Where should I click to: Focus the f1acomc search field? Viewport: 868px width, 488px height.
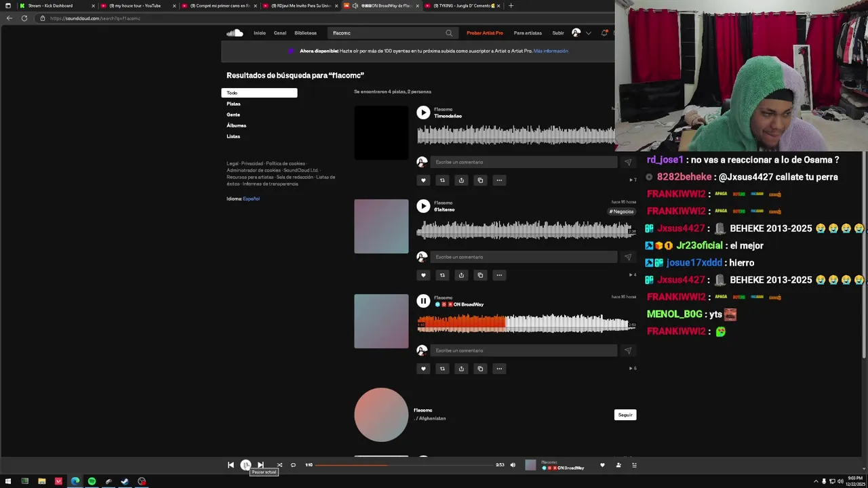tap(391, 33)
